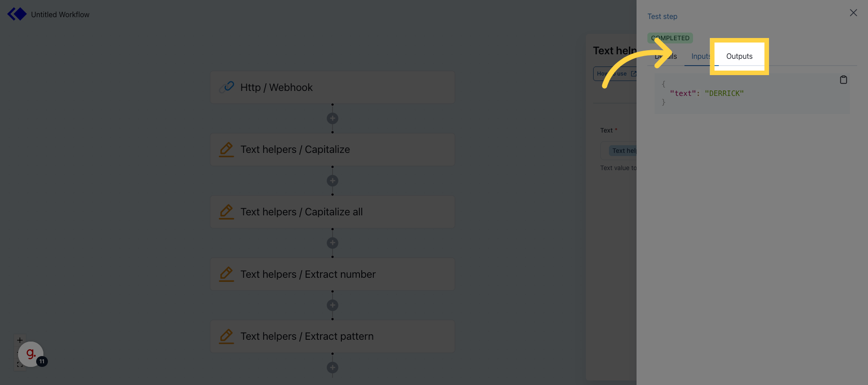Click the pencil icon on Extract pattern step
Viewport: 868px width, 385px height.
[226, 336]
